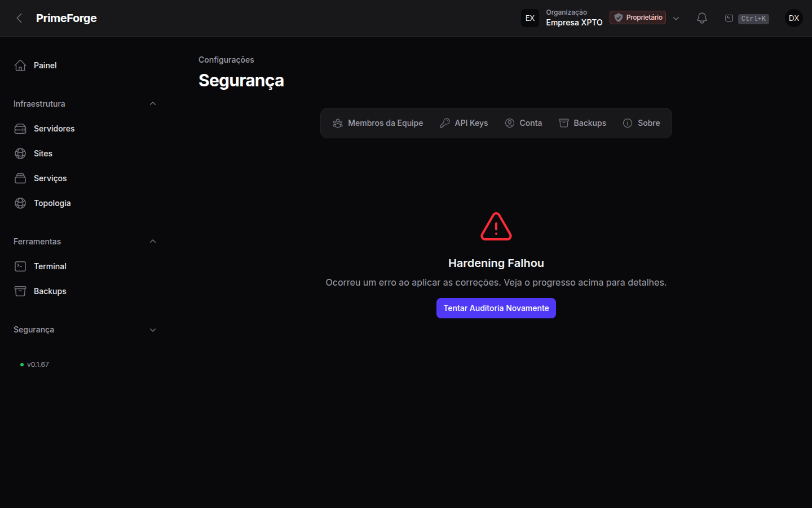This screenshot has height=508, width=812.
Task: Open the DX user avatar menu
Action: pyautogui.click(x=794, y=18)
